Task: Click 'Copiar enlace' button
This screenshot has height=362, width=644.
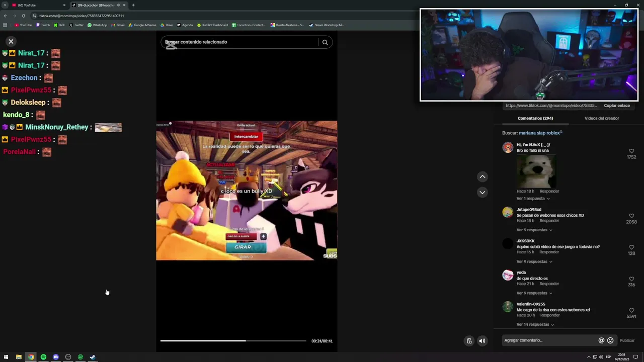Action: point(617,106)
